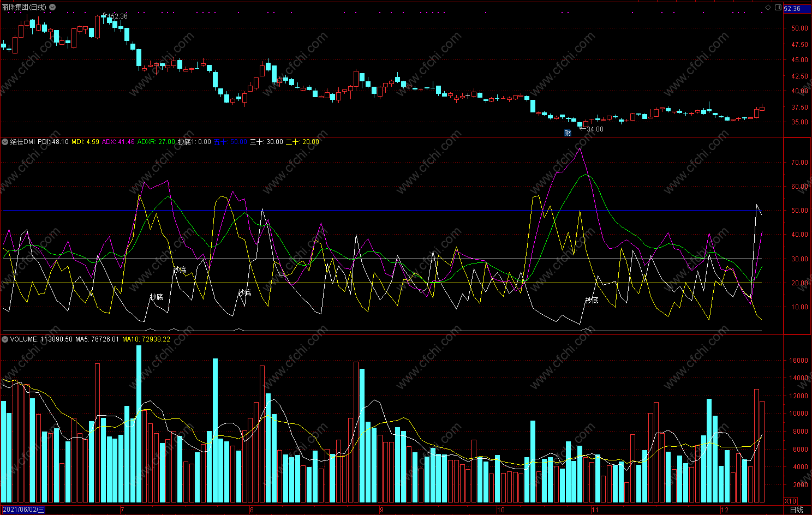The height and width of the screenshot is (515, 812).
Task: Click month 12 marker on time axis
Action: tap(724, 510)
